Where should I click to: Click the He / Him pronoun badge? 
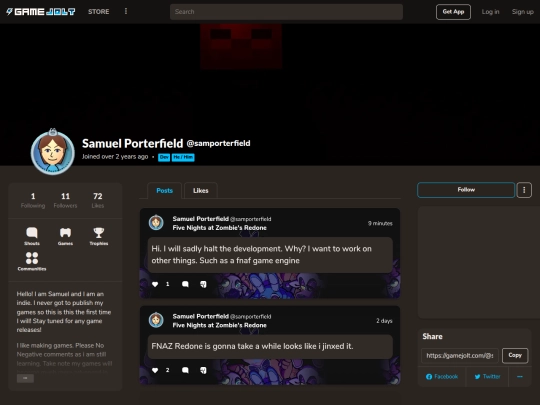click(x=183, y=157)
